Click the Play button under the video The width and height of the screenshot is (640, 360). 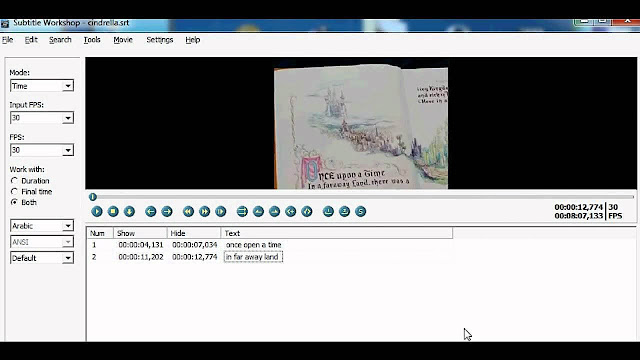[x=97, y=211]
